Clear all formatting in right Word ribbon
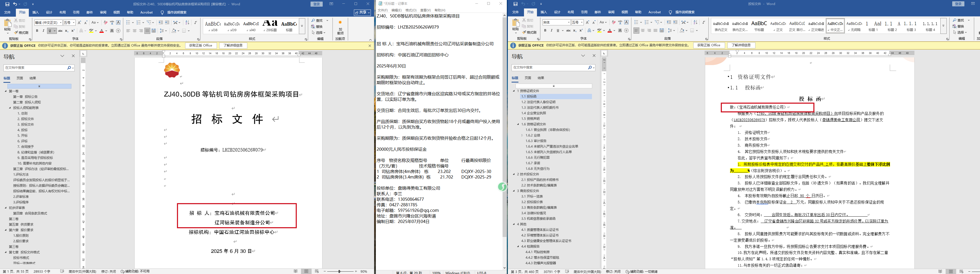Screen dimensions: 980x274 (x=614, y=22)
